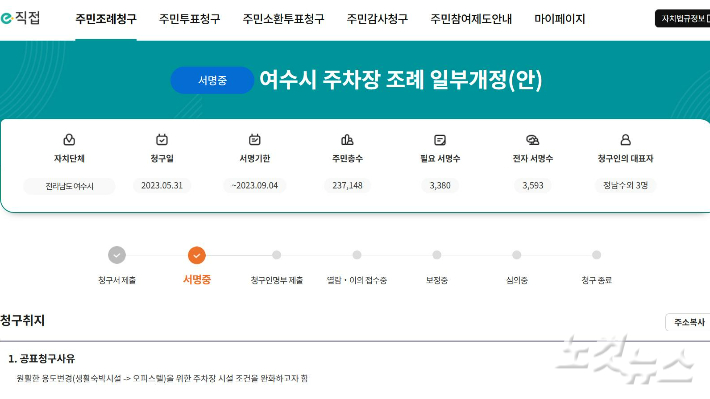Select the 청구취지 section heading
Image resolution: width=710 pixels, height=399 pixels.
click(x=22, y=321)
